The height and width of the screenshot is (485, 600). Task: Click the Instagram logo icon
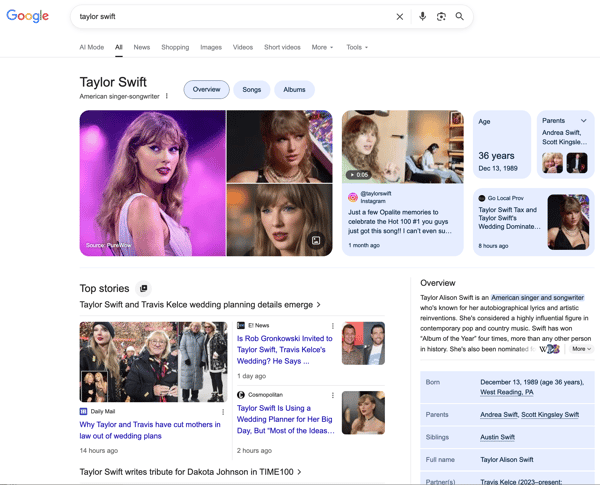[x=352, y=197]
